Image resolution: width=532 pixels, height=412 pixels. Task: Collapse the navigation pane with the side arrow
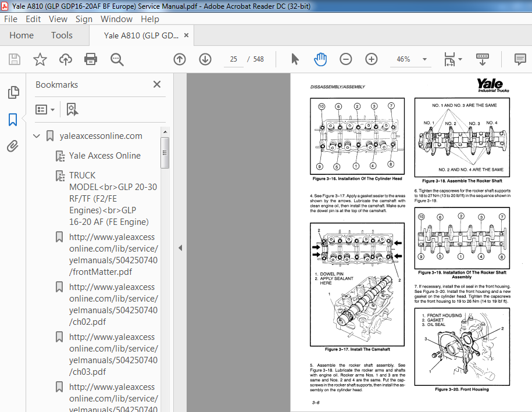(180, 248)
